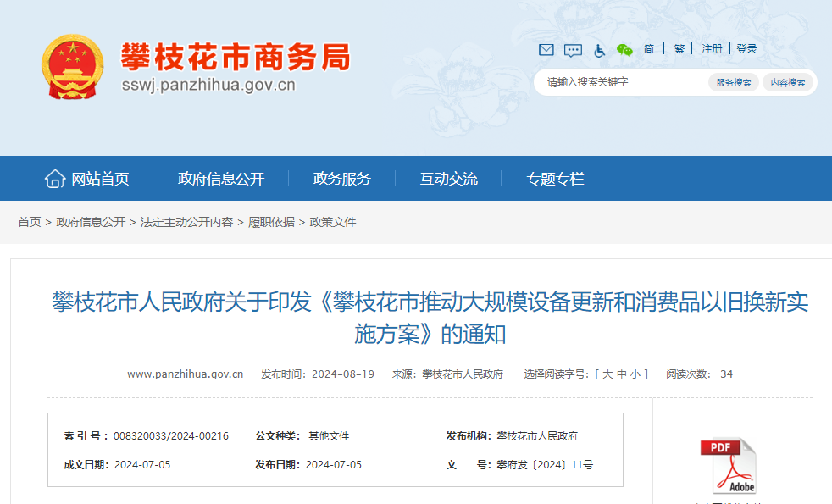Screen dimensions: 832x504
Task: Select medium font size 中
Action: (622, 374)
